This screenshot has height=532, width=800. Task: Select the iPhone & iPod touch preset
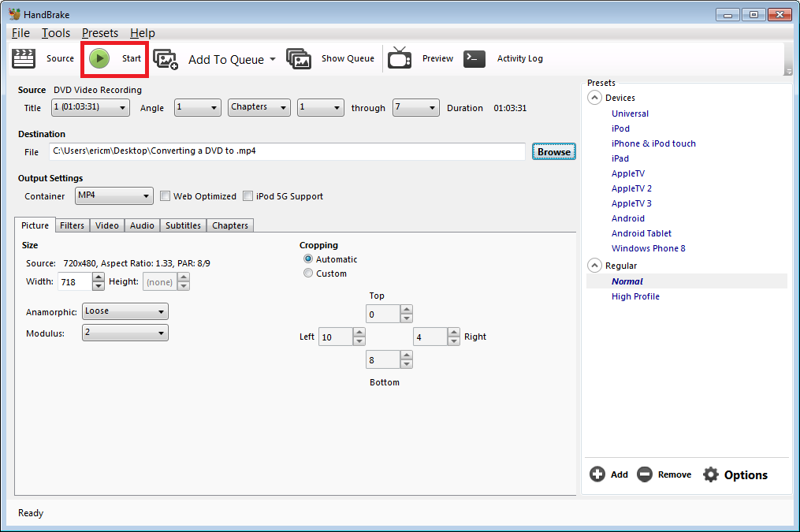tap(653, 143)
